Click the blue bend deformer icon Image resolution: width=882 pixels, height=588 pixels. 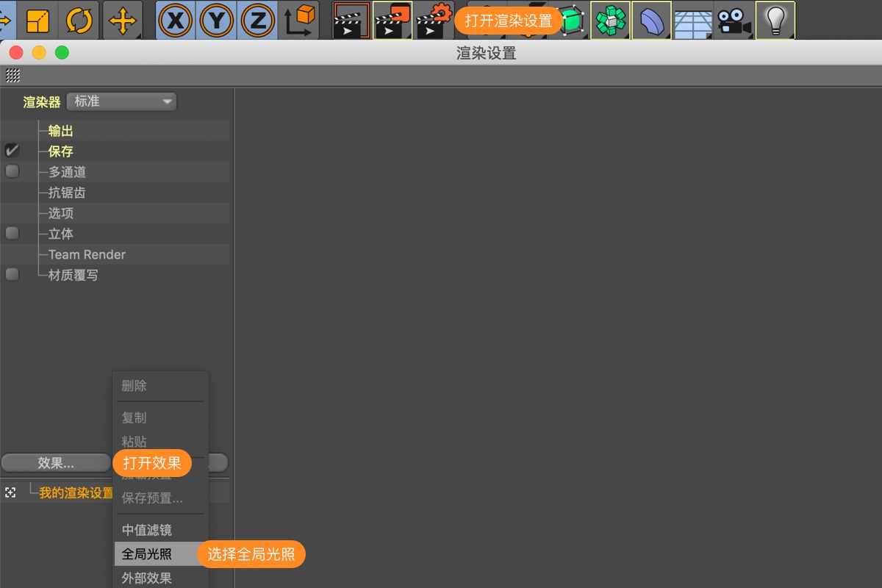pyautogui.click(x=651, y=20)
